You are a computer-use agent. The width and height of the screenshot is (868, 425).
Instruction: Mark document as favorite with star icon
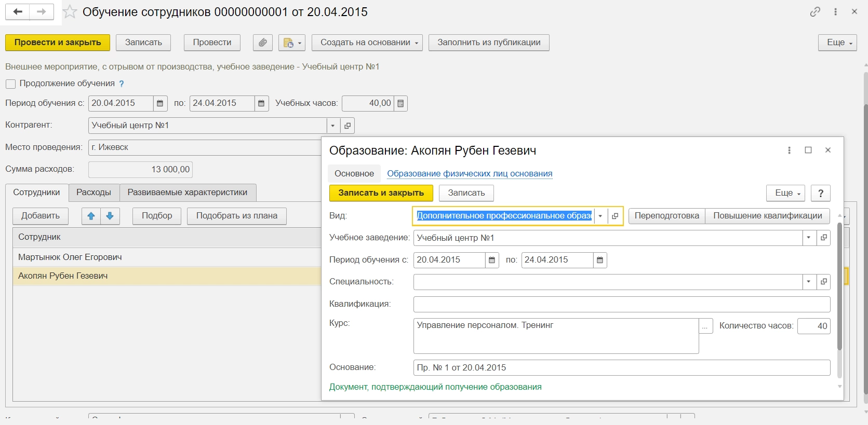(x=70, y=12)
